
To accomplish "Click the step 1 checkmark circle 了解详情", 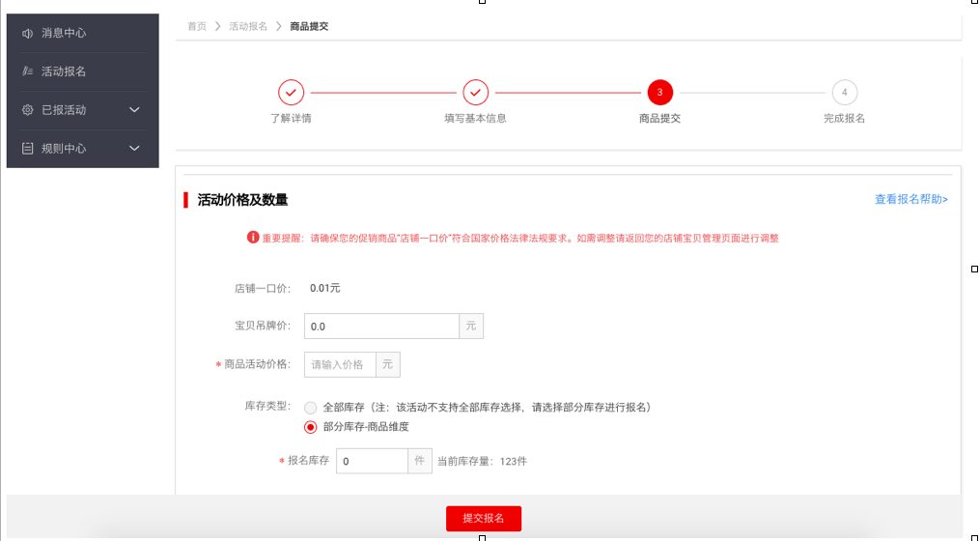I will coord(291,92).
